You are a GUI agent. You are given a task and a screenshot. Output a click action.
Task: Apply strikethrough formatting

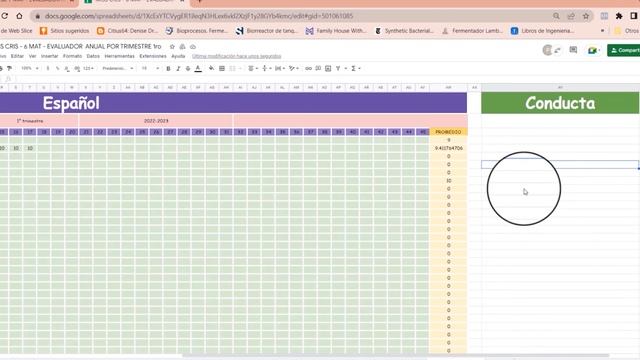coord(188,69)
